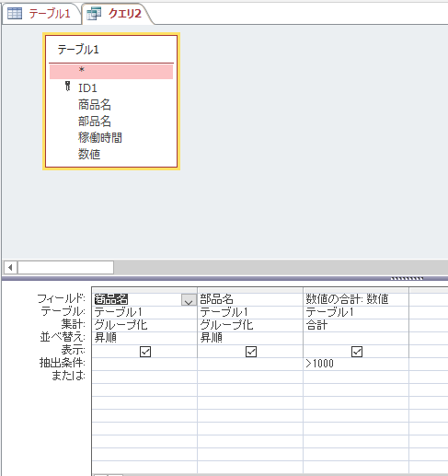
Task: Click the 昇順 sort cell under 部品名
Action: click(x=250, y=338)
